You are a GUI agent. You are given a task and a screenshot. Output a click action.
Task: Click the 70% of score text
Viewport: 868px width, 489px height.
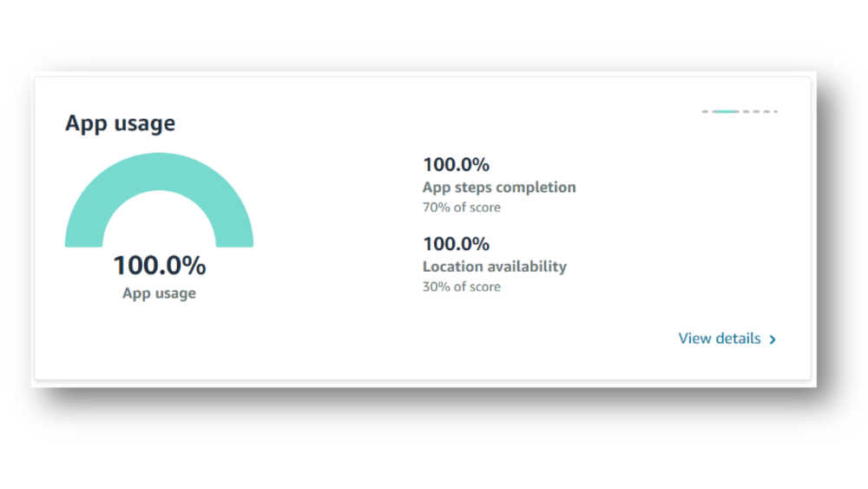click(x=461, y=208)
